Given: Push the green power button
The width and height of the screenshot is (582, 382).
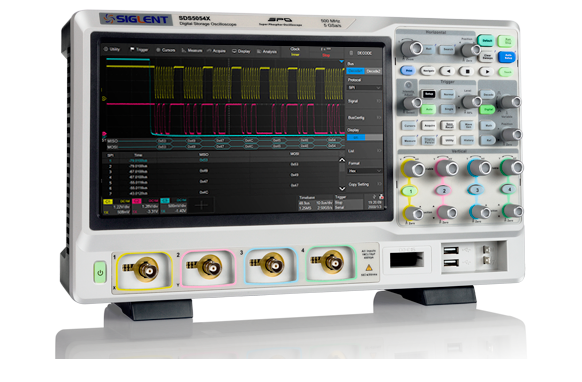Looking at the screenshot, I should 100,272.
